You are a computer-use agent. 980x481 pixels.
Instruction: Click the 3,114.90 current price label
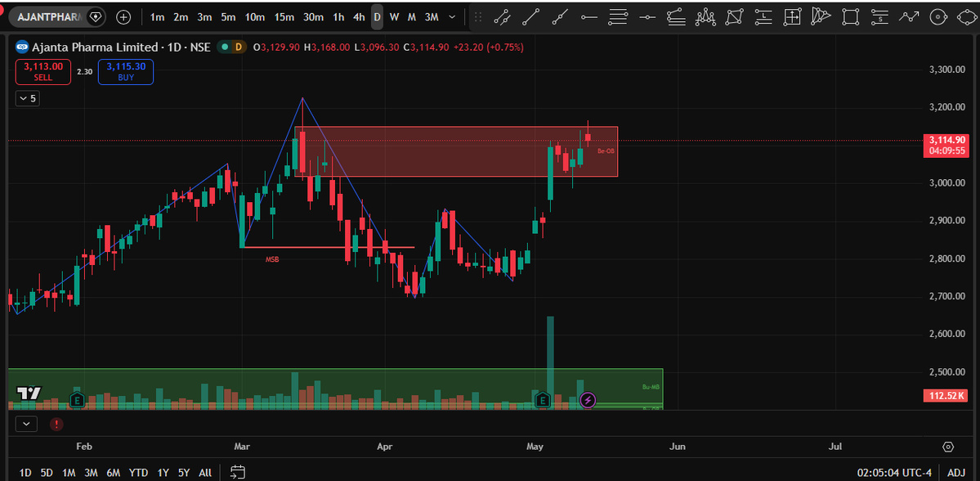tap(945, 145)
